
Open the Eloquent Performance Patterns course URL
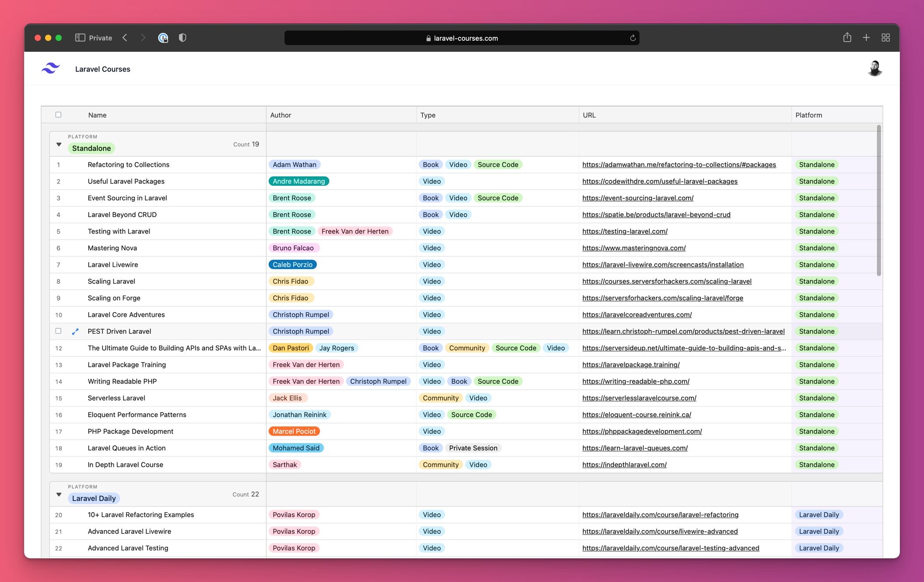[x=636, y=415]
